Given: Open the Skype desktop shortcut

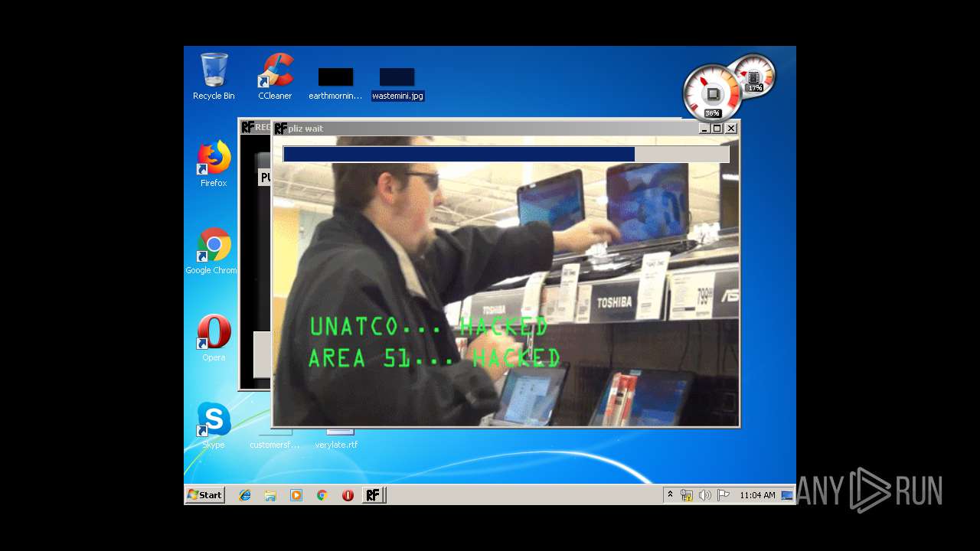Looking at the screenshot, I should click(214, 425).
